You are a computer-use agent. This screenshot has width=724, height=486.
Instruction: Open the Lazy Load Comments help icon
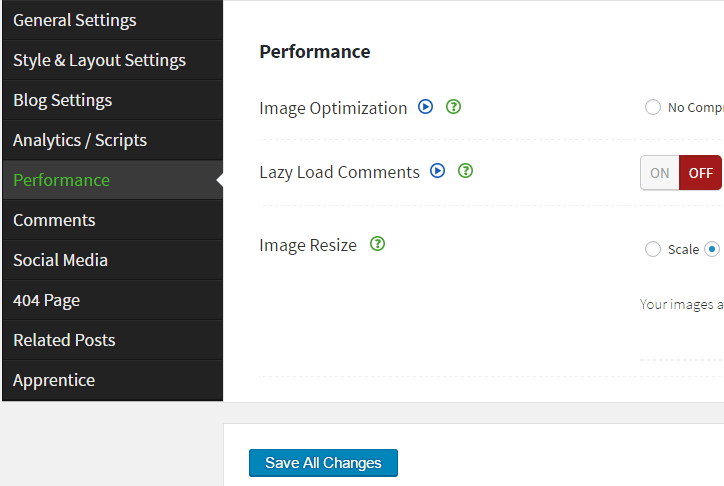coord(465,171)
